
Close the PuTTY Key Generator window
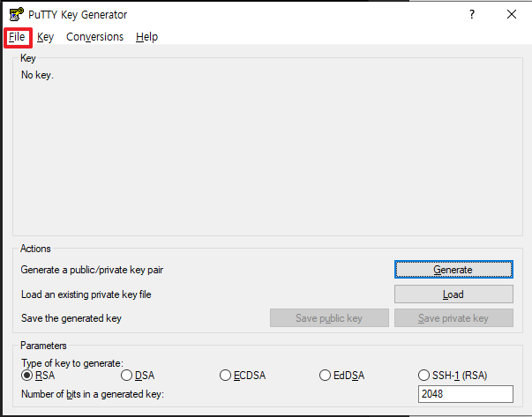coord(512,14)
